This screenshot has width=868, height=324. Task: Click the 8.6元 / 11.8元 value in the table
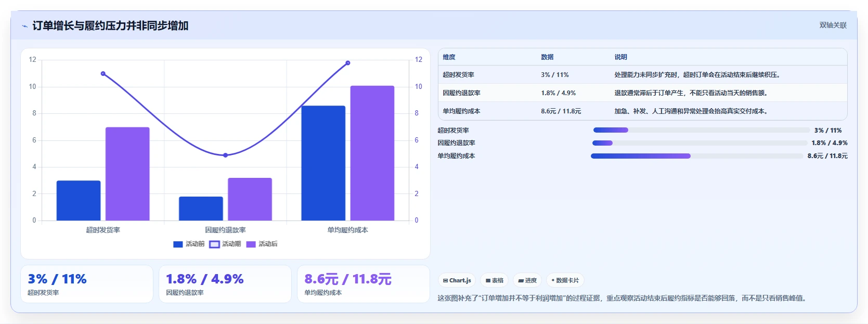pos(561,111)
